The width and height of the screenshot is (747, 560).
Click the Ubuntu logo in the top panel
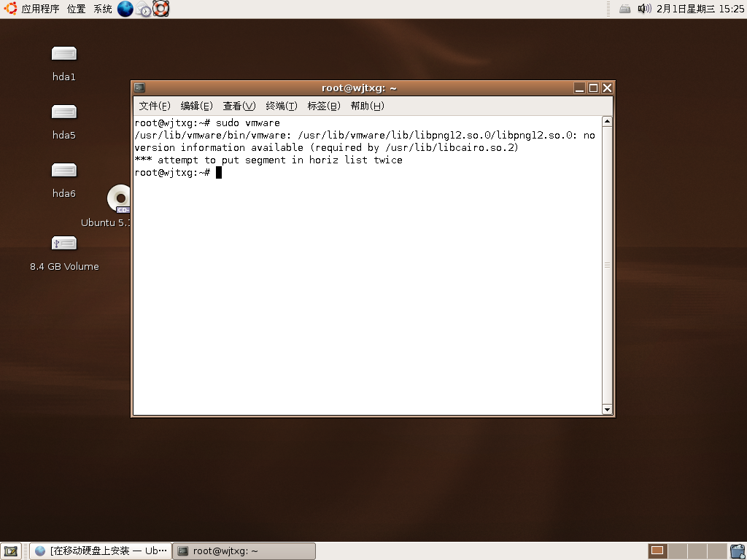coord(10,9)
